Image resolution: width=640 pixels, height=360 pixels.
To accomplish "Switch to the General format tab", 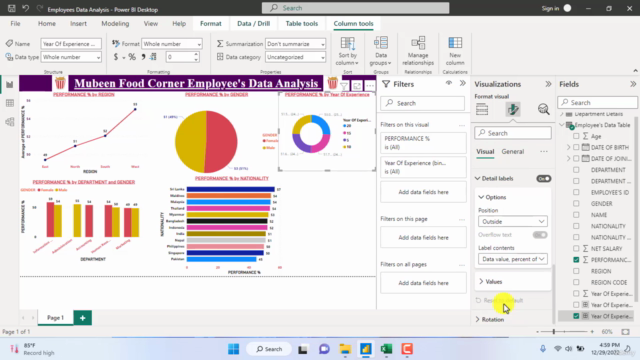I will [x=513, y=151].
